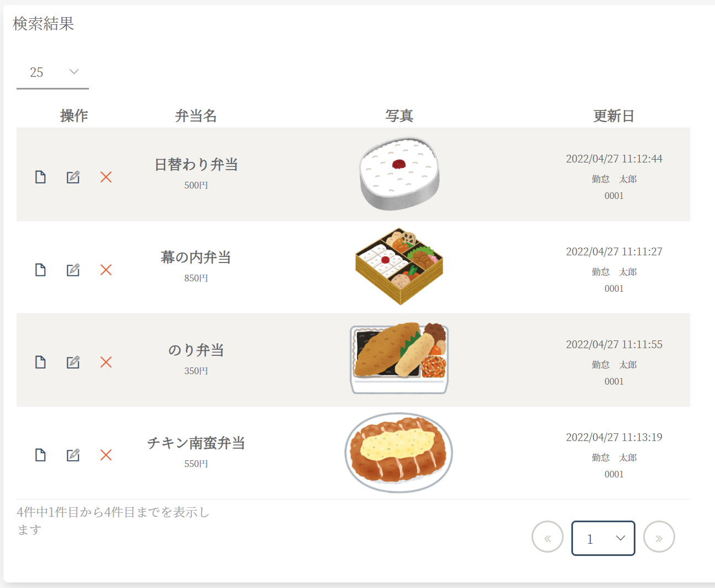This screenshot has height=588, width=715.
Task: Edit the 日替わり弁当 entry
Action: click(x=73, y=177)
